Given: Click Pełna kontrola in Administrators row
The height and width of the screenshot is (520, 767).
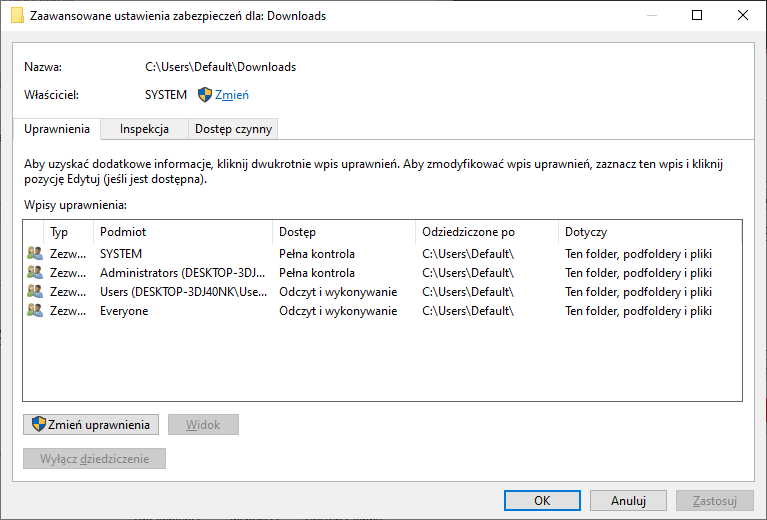Looking at the screenshot, I should tap(317, 273).
